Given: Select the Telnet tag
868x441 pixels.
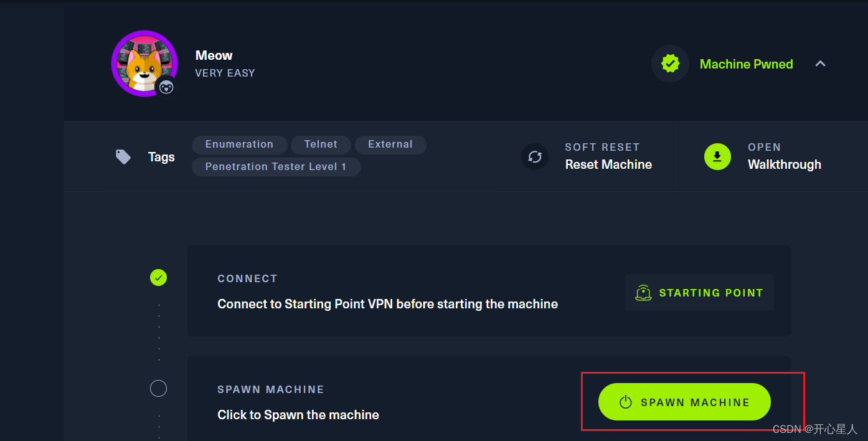Looking at the screenshot, I should [x=321, y=145].
